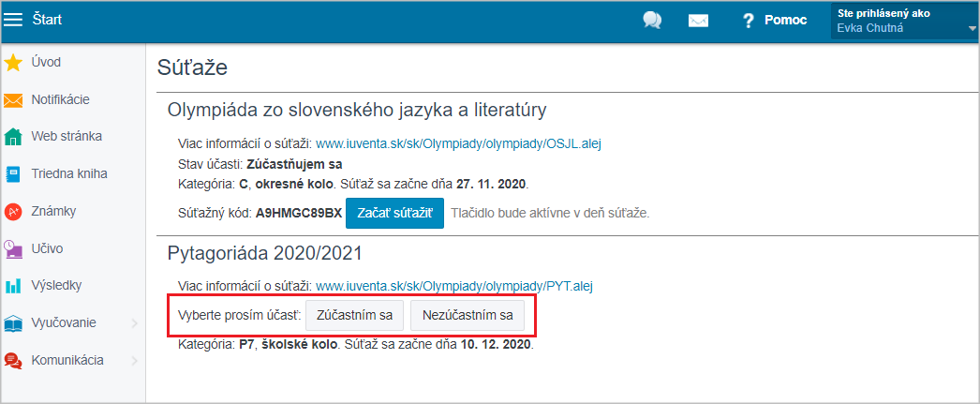Click the Zúčastním sa button
The width and height of the screenshot is (980, 404).
click(354, 315)
